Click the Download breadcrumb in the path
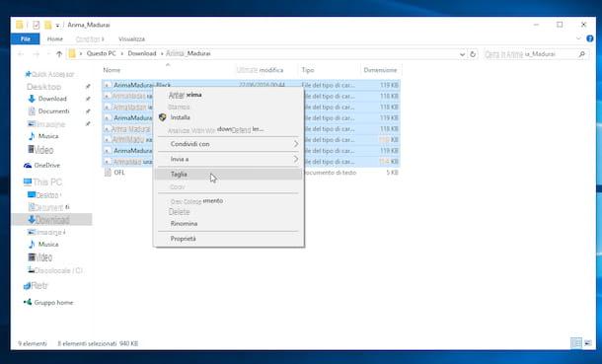Image resolution: width=602 pixels, height=364 pixels. (142, 53)
